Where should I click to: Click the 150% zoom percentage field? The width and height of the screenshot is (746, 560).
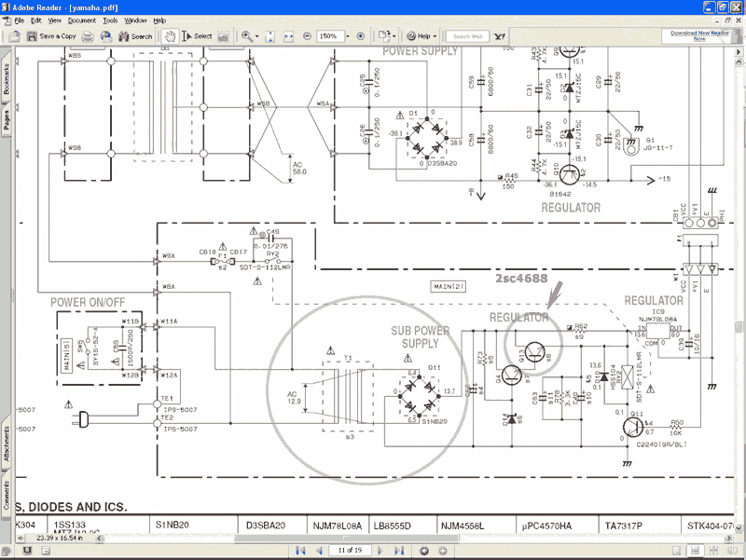click(329, 36)
